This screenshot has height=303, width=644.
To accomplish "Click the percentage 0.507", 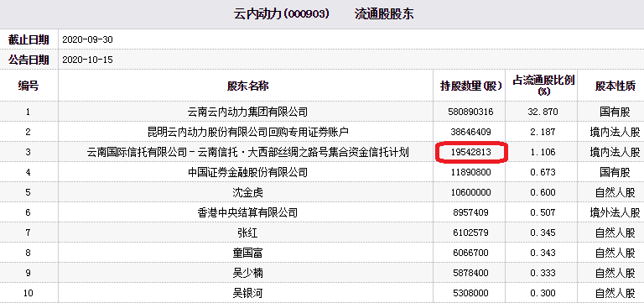I will click(x=543, y=212).
